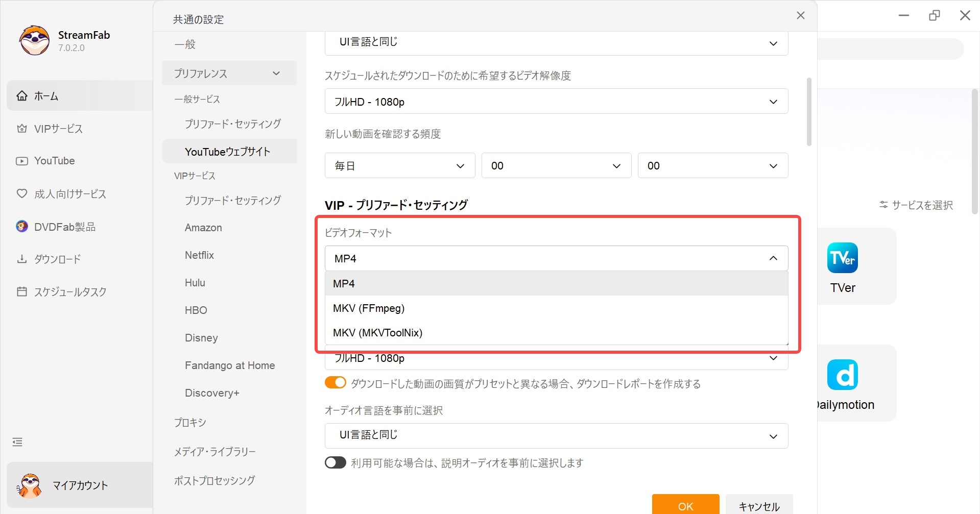Open the minute 00 dropdown
Screen dimensions: 980x514
click(713, 165)
